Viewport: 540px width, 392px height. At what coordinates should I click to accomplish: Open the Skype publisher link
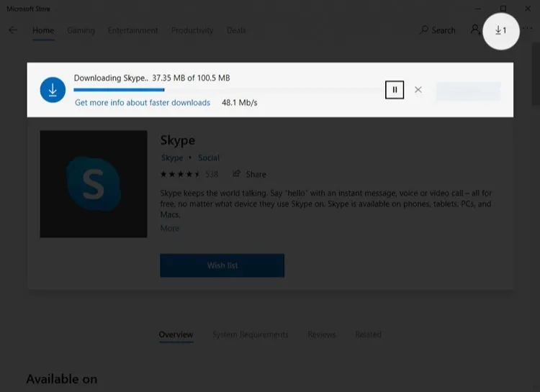coord(172,158)
